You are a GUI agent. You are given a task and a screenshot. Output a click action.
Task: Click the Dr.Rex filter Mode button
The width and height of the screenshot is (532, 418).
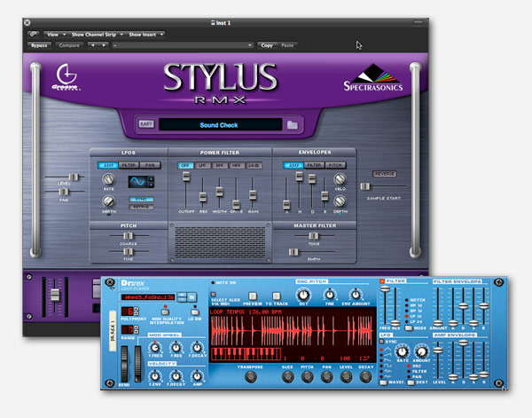pyautogui.click(x=409, y=328)
